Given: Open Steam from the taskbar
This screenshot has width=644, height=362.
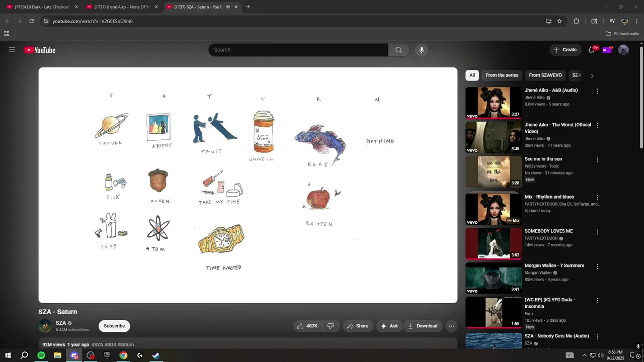Looking at the screenshot, I should (156, 355).
